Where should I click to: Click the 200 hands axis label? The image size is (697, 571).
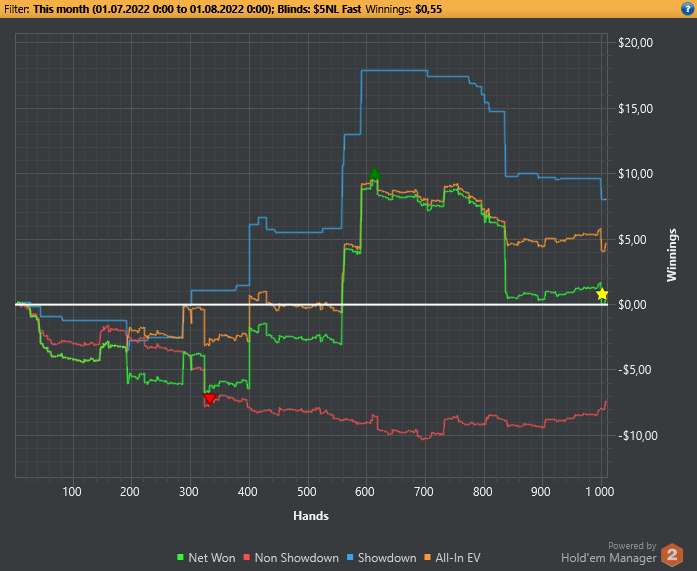tap(130, 491)
